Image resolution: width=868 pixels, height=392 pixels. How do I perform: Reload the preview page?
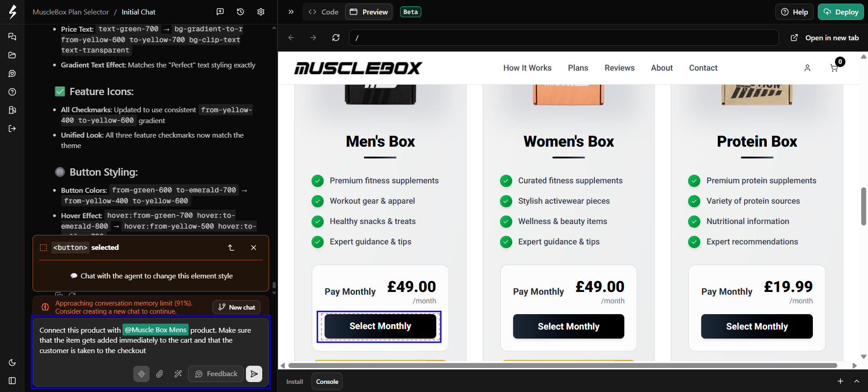point(336,38)
